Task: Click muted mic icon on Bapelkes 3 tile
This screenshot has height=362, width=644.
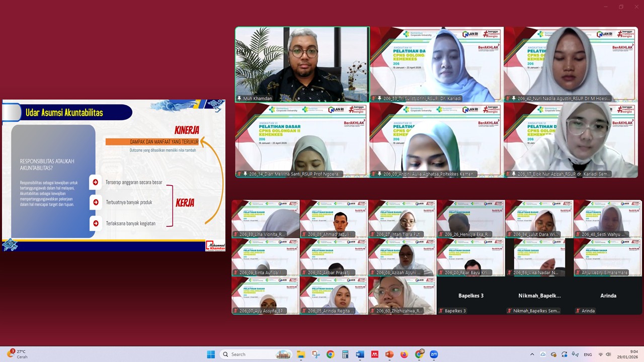Action: 441,311
